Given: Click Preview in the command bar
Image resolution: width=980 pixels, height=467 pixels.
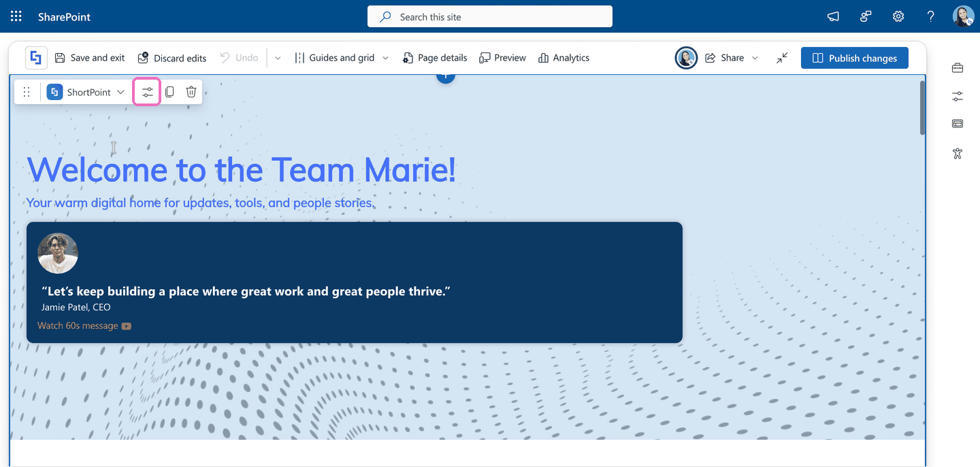Looking at the screenshot, I should click(502, 58).
